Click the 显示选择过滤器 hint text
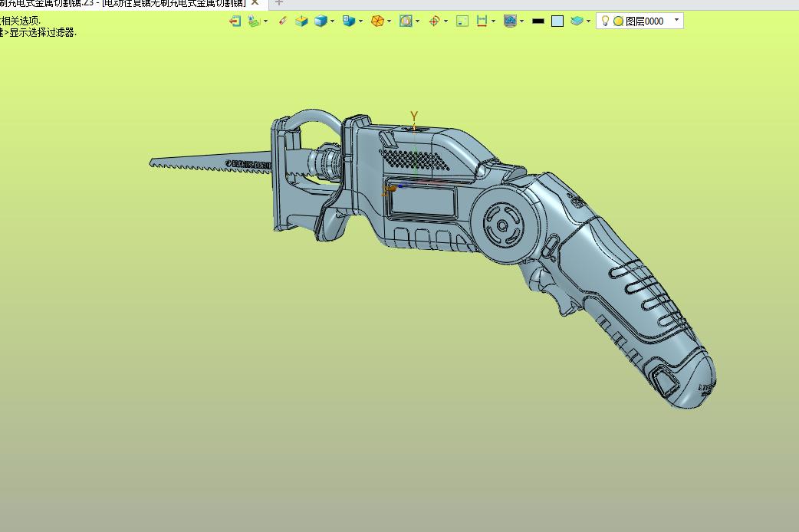 tap(43, 33)
